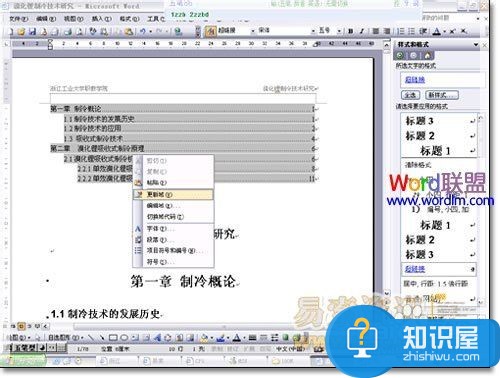
Task: Open the 插入 (Insert) menu
Action: [x=101, y=19]
